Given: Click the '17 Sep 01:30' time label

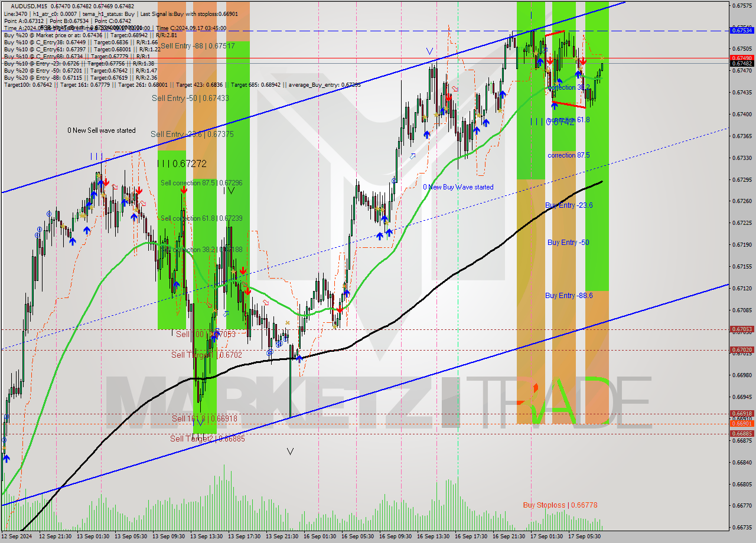Looking at the screenshot, I should click(548, 537).
